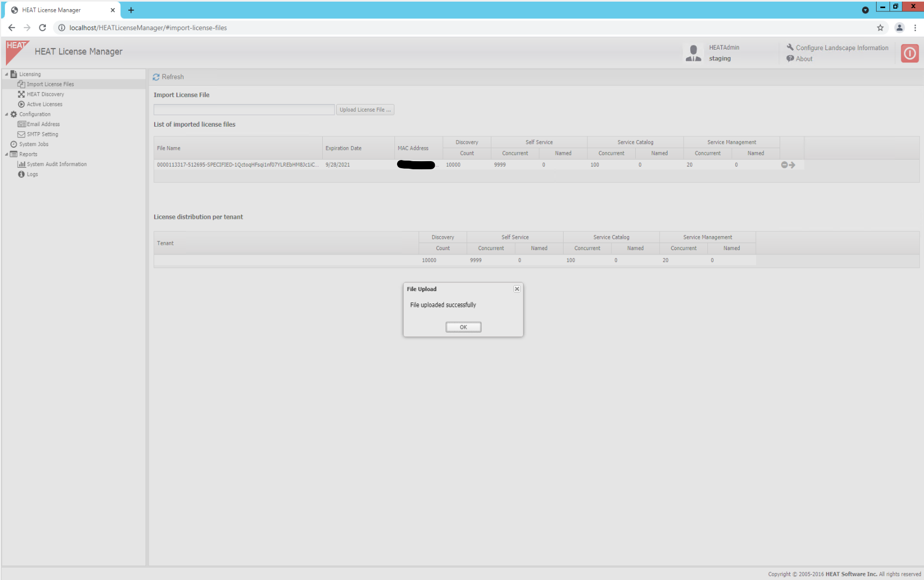Click the red power/logout icon
The image size is (924, 580).
tap(909, 53)
